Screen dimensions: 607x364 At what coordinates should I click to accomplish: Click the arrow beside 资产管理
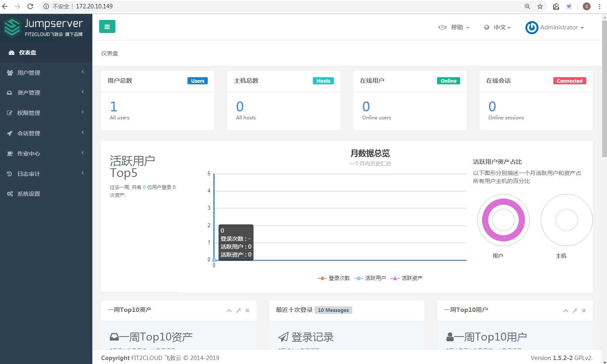click(83, 92)
